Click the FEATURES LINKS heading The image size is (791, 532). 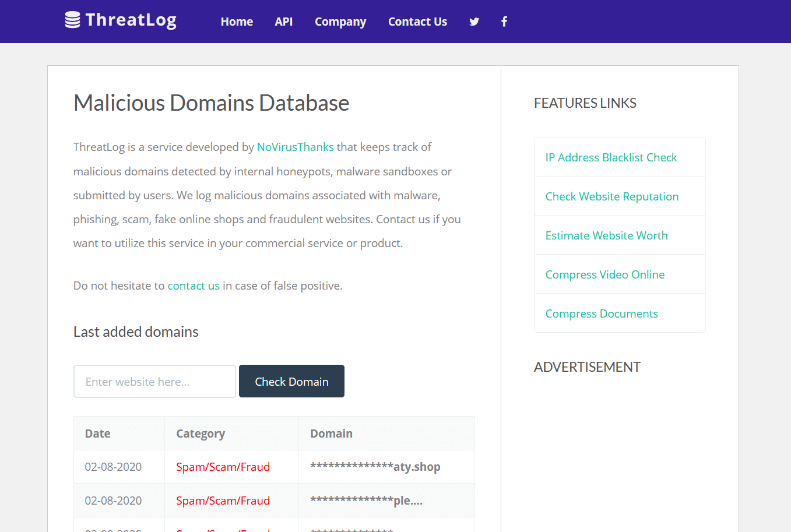tap(585, 103)
